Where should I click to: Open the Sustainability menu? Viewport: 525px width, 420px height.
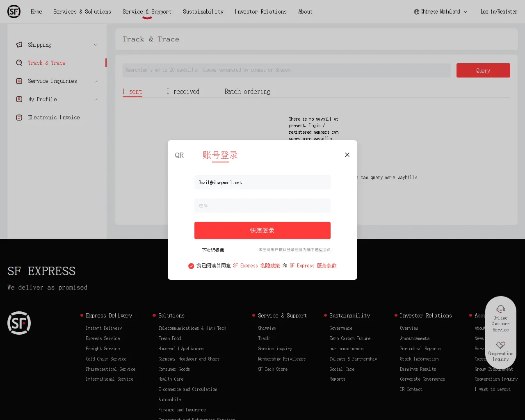tap(203, 12)
